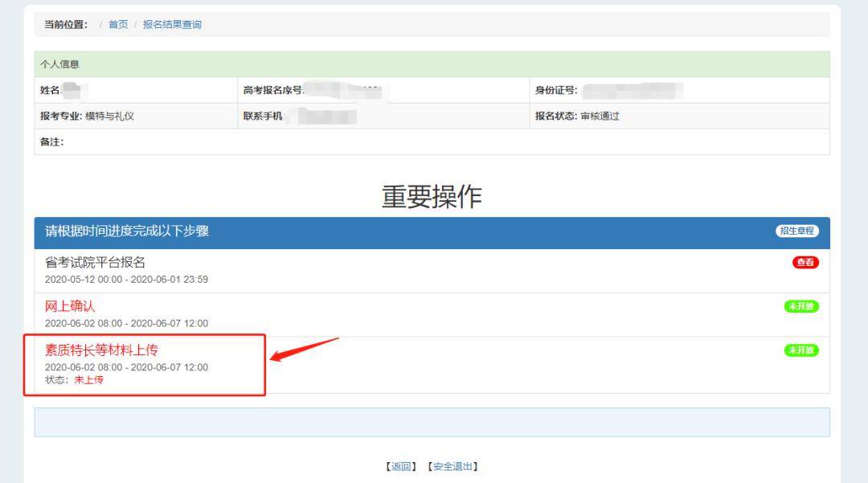Click the 未开放 badge beside 网上确认
868x483 pixels.
pyautogui.click(x=801, y=306)
